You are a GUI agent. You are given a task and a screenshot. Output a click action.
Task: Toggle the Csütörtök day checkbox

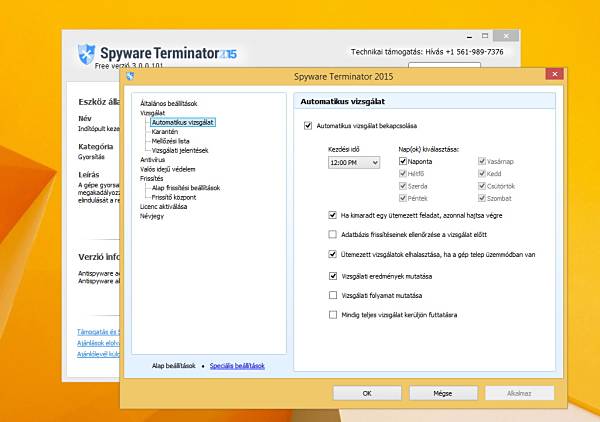(x=482, y=186)
